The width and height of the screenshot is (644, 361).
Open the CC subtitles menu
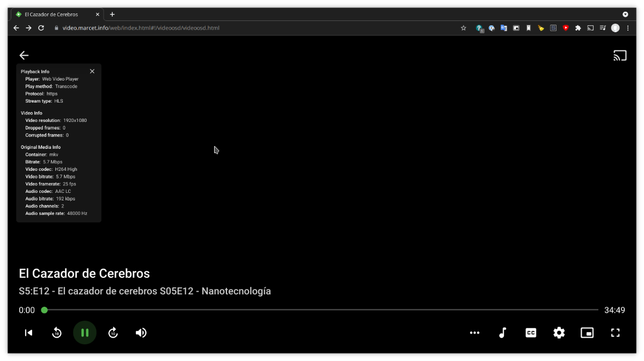pos(531,333)
